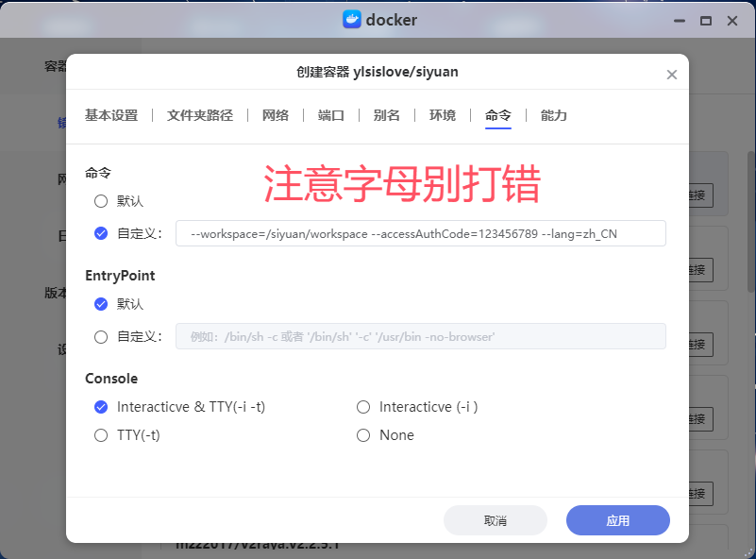Switch to the 基本设置 tab

[111, 115]
